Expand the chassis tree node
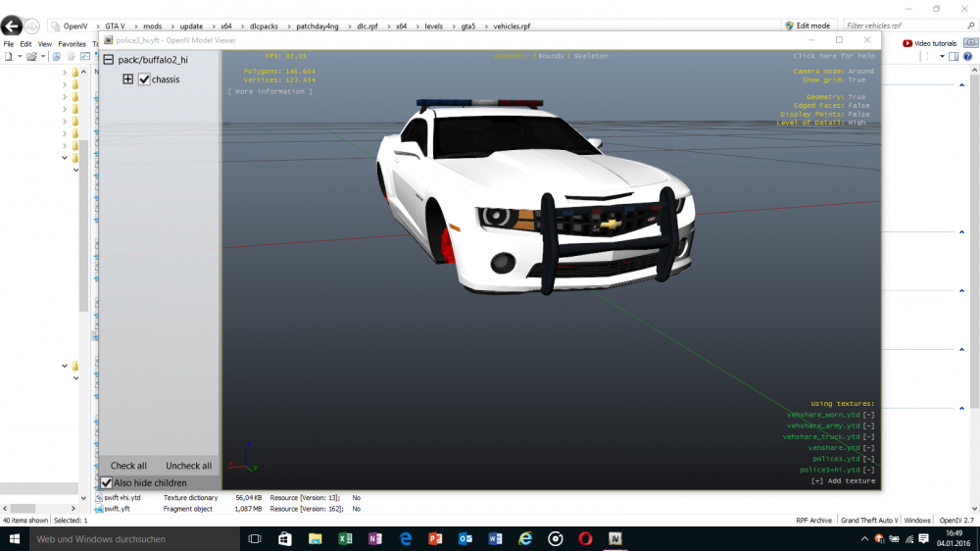Screen dimensions: 980x551 click(x=127, y=78)
